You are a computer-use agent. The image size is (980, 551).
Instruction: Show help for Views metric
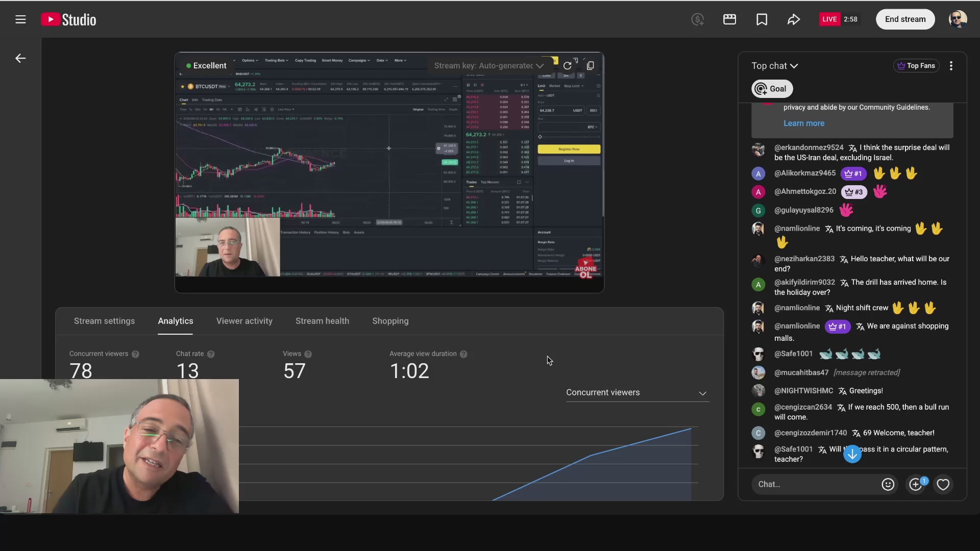(308, 354)
